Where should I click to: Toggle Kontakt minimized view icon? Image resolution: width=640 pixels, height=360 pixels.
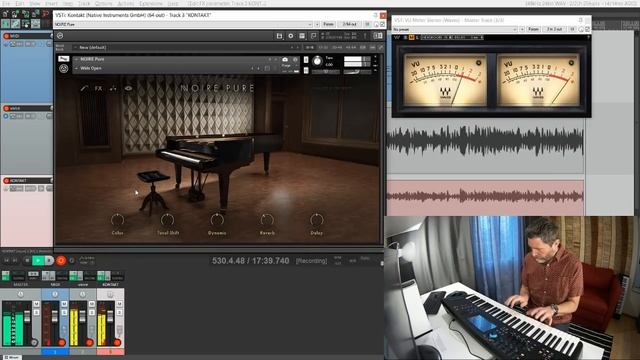point(313,36)
